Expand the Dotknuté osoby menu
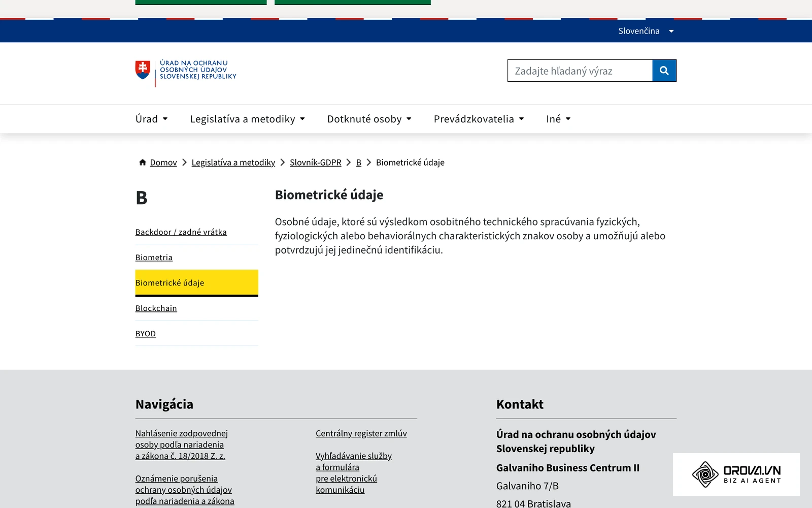The image size is (812, 508). [369, 119]
